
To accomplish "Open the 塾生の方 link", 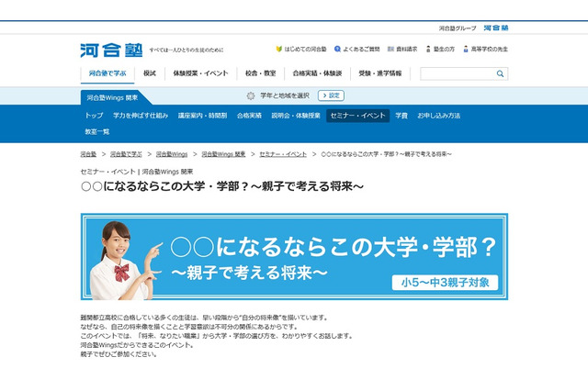I will (444, 49).
